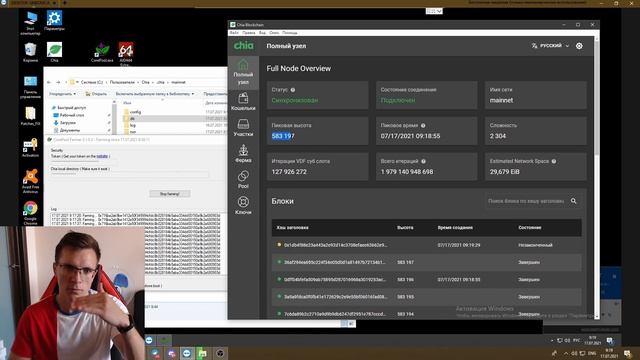The width and height of the screenshot is (640, 360).
Task: Click the Высота column header
Action: 405,228
